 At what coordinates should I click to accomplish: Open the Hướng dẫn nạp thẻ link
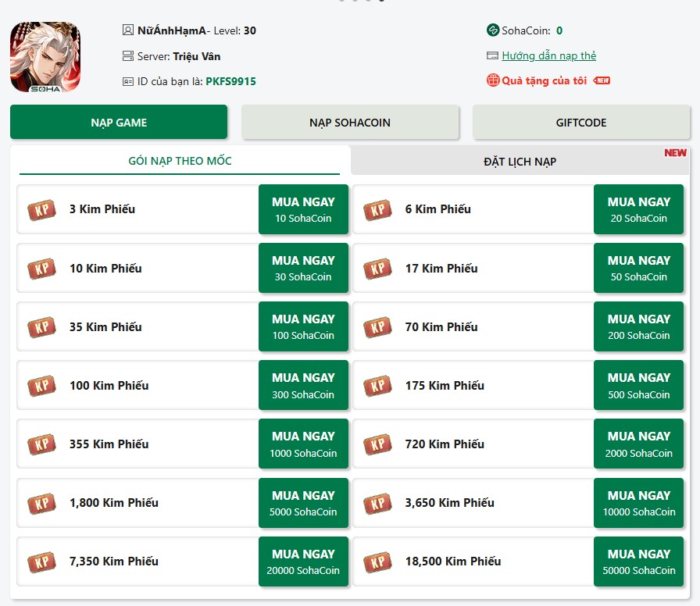pyautogui.click(x=548, y=55)
